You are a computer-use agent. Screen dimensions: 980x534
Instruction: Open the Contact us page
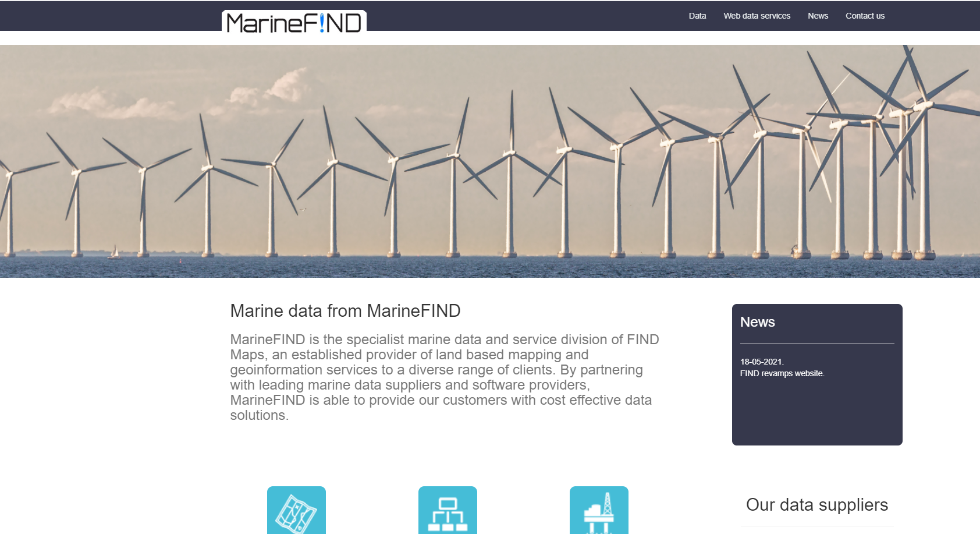pos(865,16)
